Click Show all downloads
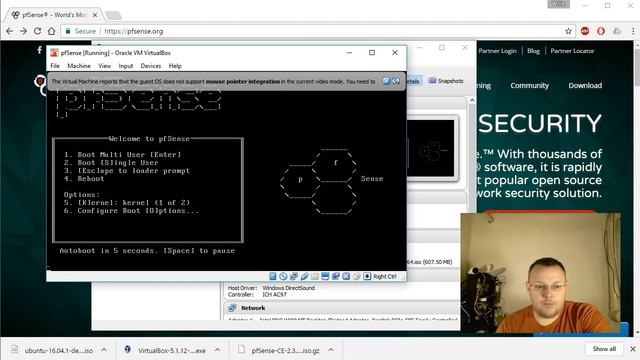The width and height of the screenshot is (640, 360). point(604,349)
